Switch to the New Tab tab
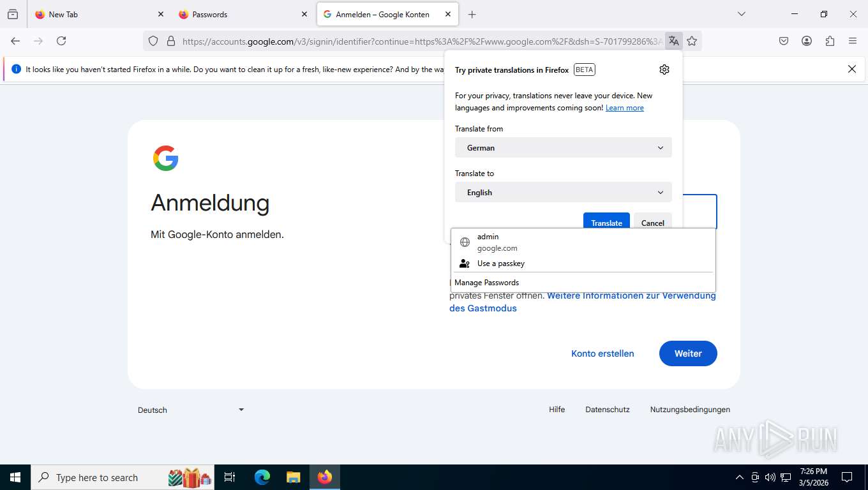Image resolution: width=868 pixels, height=490 pixels. [x=100, y=14]
